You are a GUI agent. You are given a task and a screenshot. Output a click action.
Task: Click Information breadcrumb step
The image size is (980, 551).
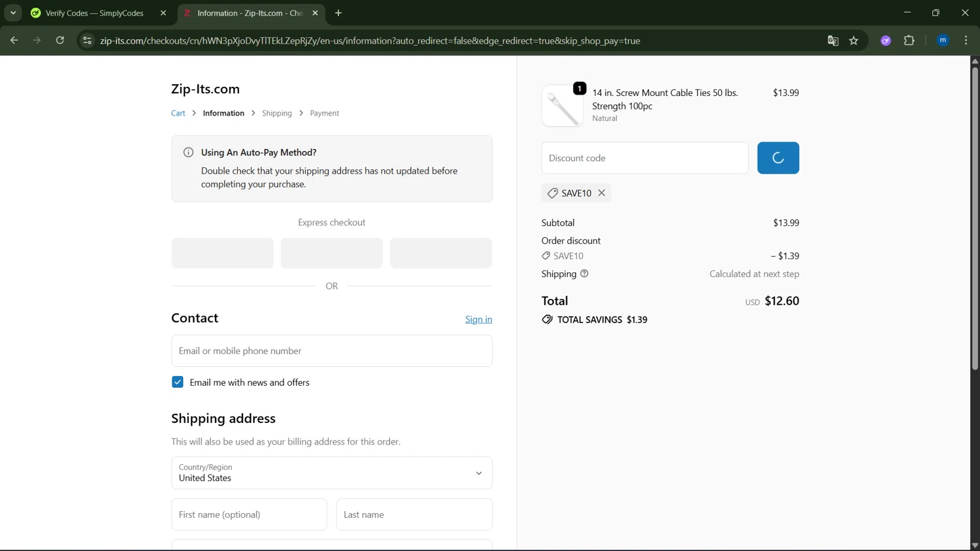223,113
